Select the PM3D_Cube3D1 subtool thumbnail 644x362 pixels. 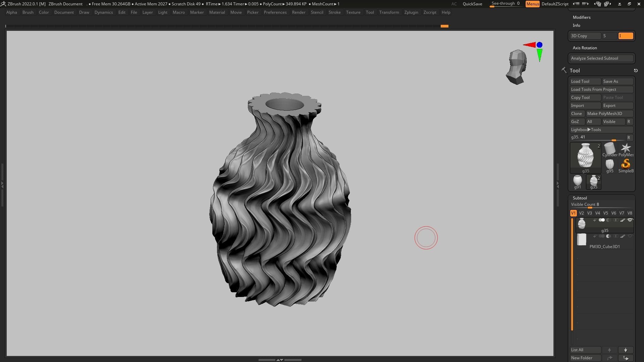581,240
